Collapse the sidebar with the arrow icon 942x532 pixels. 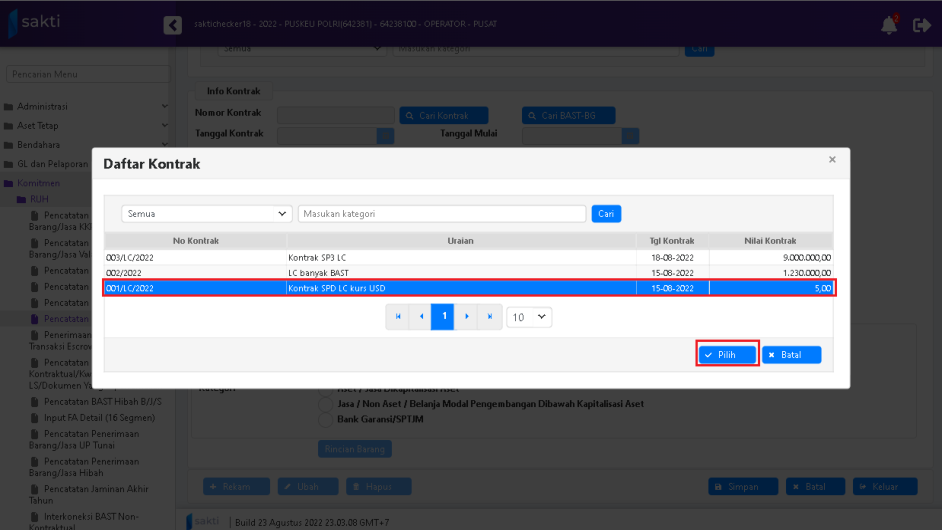click(x=173, y=25)
